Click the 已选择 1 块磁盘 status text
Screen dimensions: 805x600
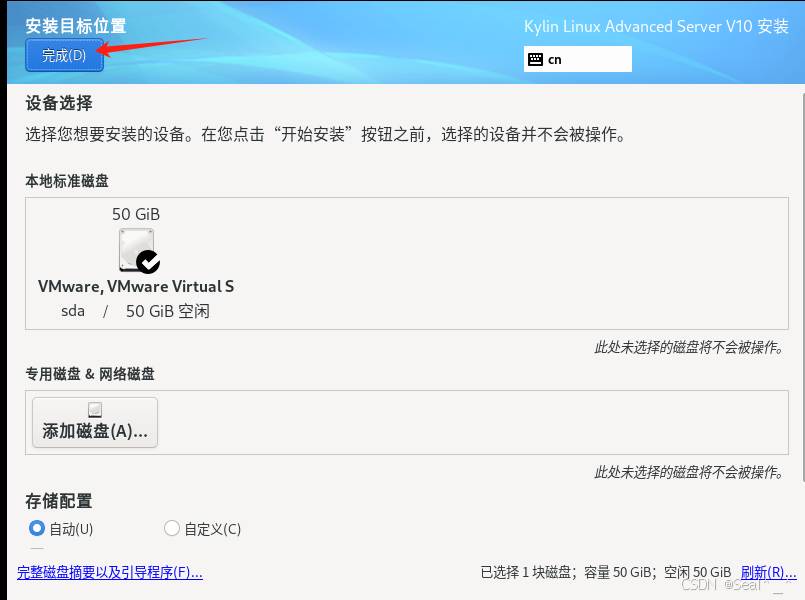click(527, 573)
